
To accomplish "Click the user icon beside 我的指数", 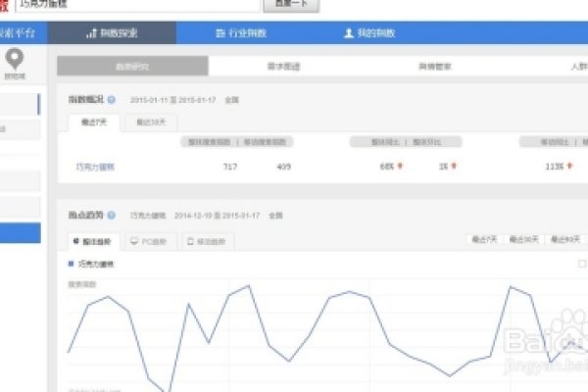I will 349,33.
